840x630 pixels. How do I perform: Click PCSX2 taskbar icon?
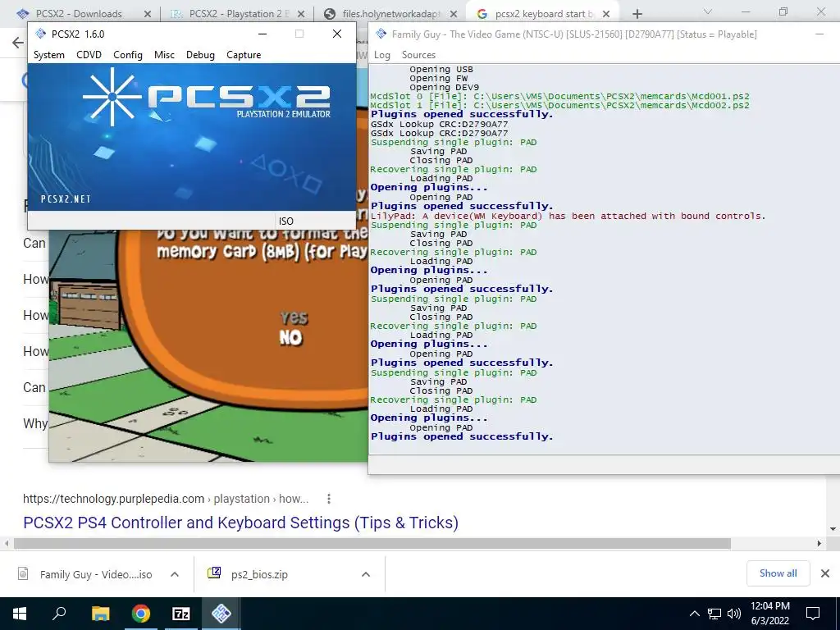click(221, 614)
